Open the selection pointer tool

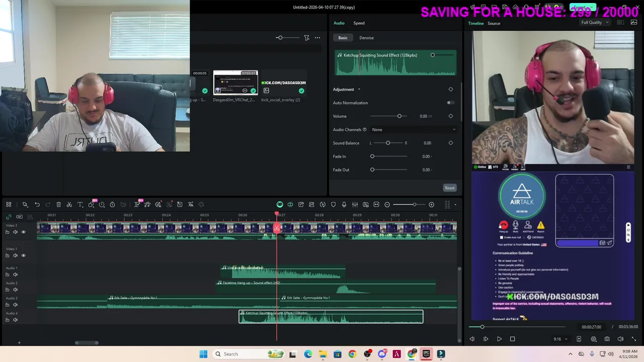(25, 205)
